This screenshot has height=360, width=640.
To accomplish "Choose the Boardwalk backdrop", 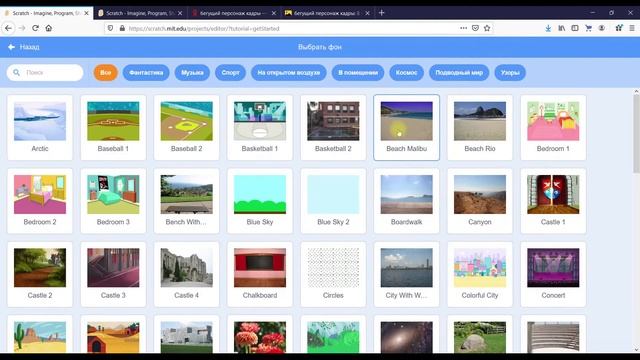I will (x=407, y=201).
